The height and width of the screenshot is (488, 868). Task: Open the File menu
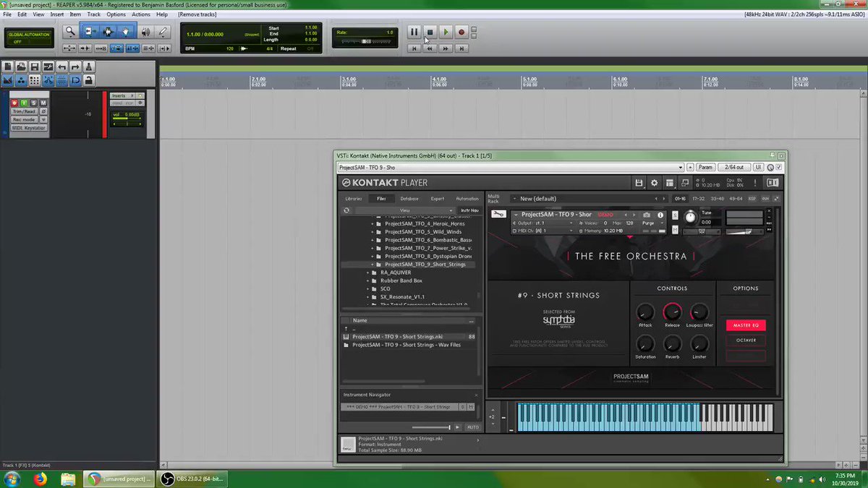[7, 14]
